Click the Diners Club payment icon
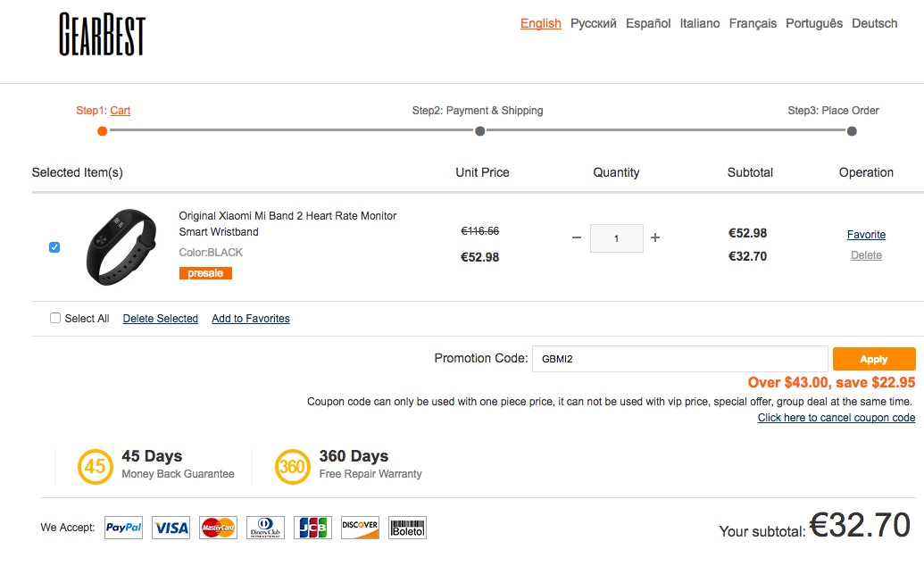Image resolution: width=924 pixels, height=566 pixels. click(x=265, y=528)
